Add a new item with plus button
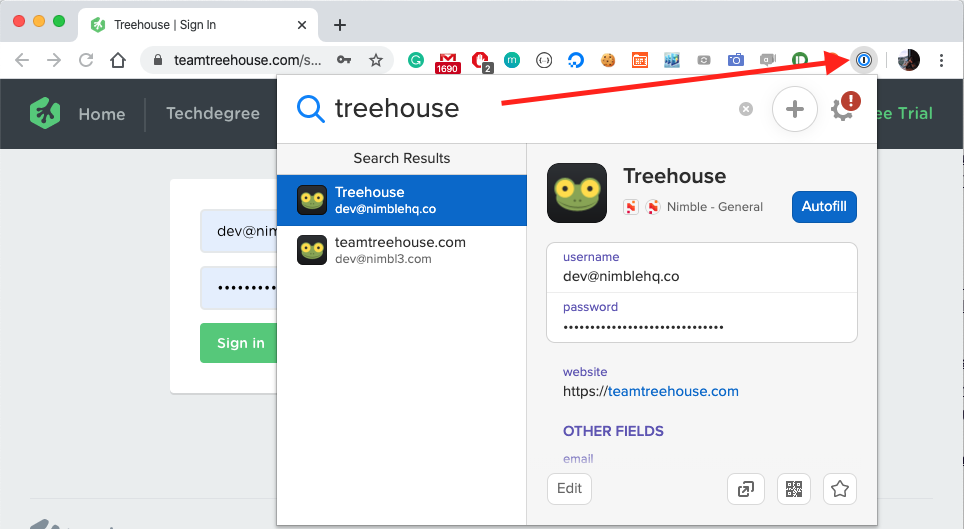 pos(795,109)
